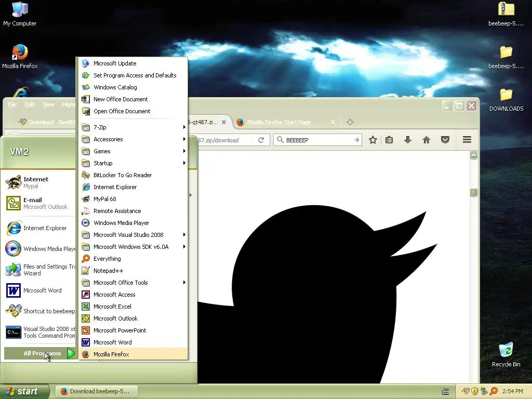The width and height of the screenshot is (532, 399).
Task: Click the Everything search icon
Action: (86, 259)
